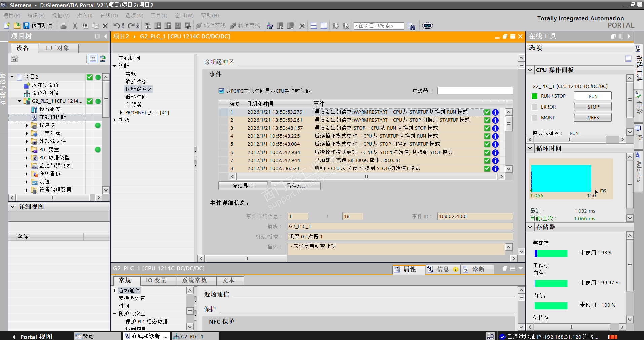
Task: Click the redo arrow icon
Action: click(131, 26)
